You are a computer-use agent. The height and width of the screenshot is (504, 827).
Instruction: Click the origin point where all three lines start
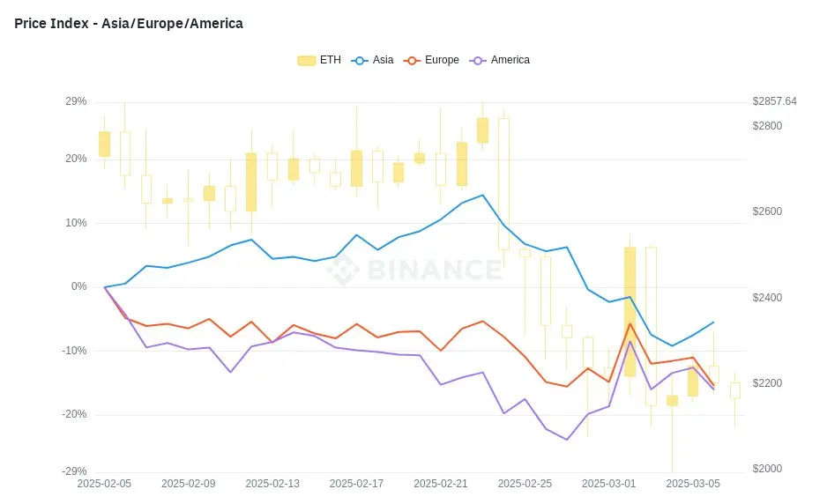tap(105, 287)
